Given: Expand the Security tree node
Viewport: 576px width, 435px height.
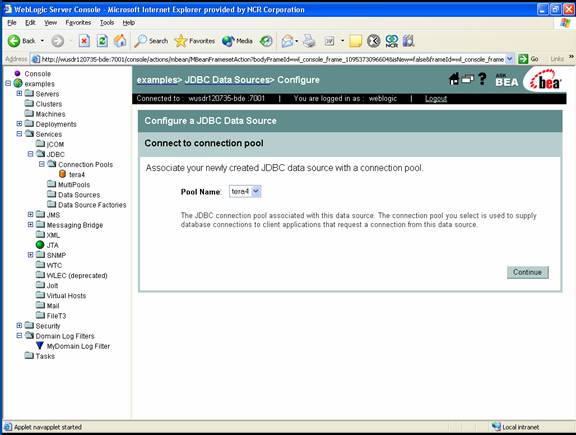Looking at the screenshot, I should click(x=19, y=325).
